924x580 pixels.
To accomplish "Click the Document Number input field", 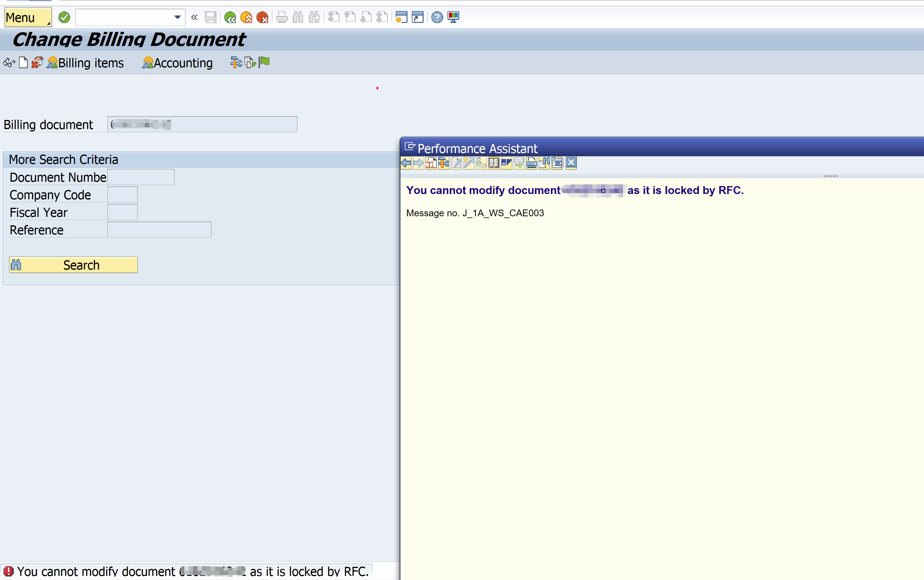I will pos(141,177).
